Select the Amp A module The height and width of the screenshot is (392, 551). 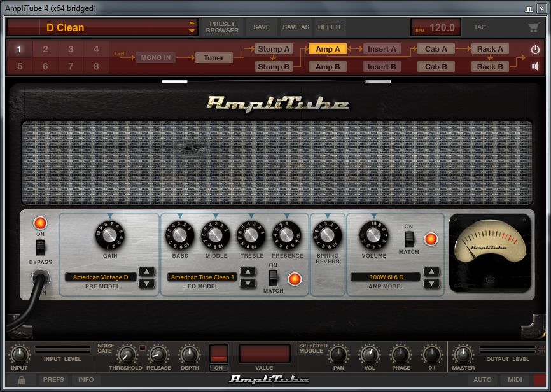click(328, 49)
